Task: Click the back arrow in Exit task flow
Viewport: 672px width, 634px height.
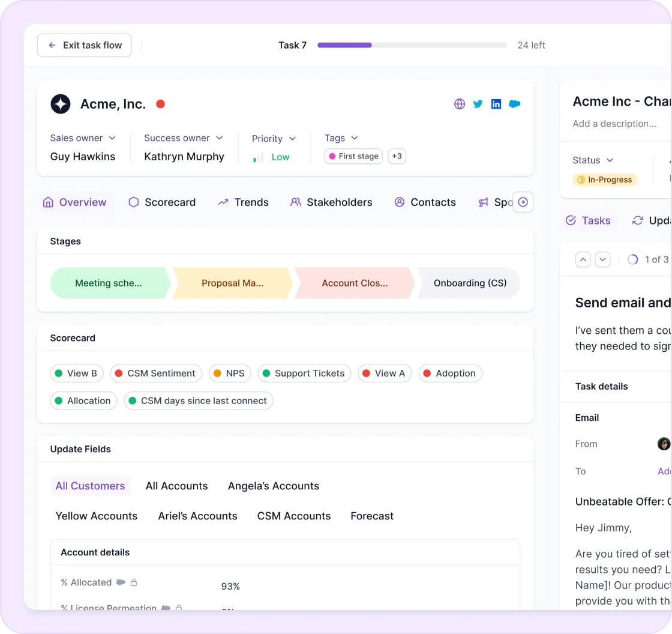Action: pos(52,45)
